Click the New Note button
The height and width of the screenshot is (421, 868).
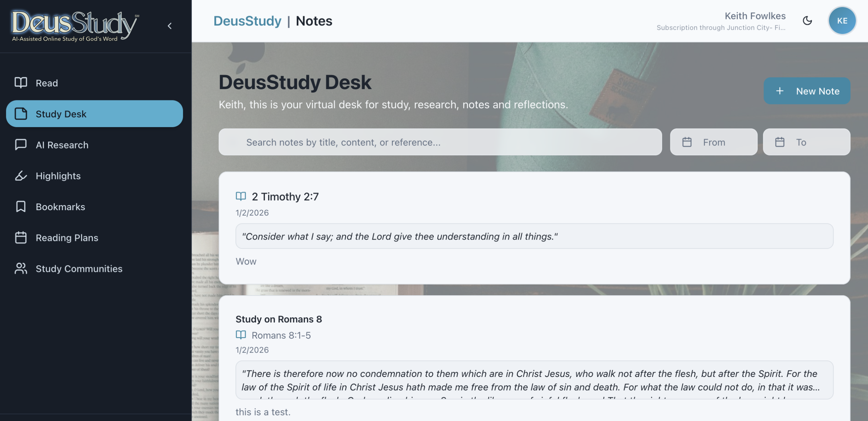click(807, 91)
